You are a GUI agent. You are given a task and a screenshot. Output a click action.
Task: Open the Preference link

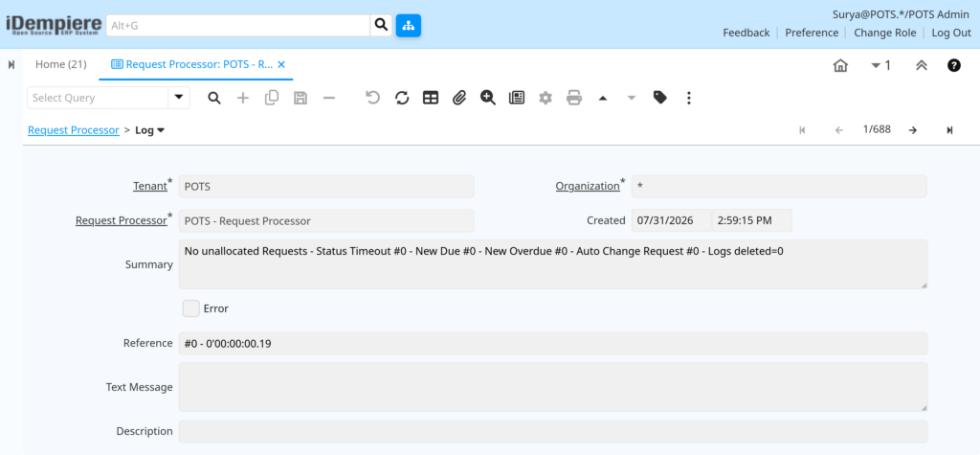(812, 33)
